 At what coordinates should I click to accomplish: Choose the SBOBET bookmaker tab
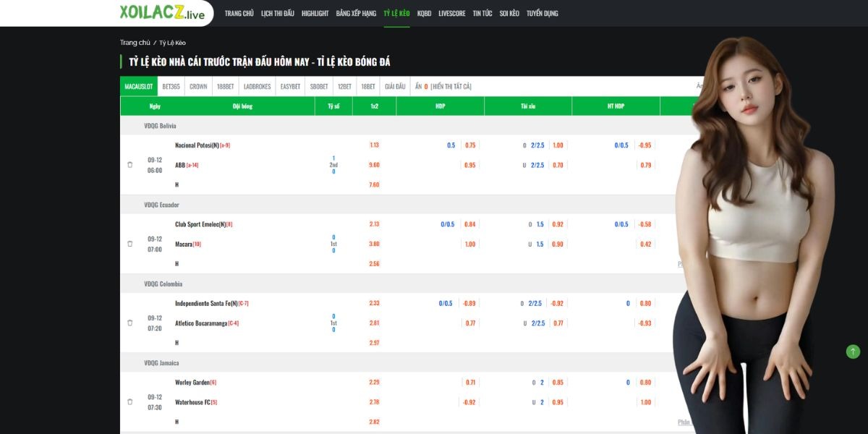point(318,86)
